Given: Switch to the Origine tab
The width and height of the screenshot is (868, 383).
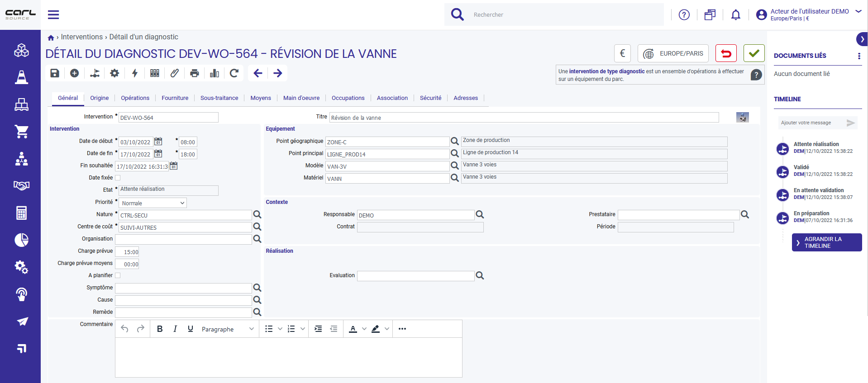Looking at the screenshot, I should 99,98.
